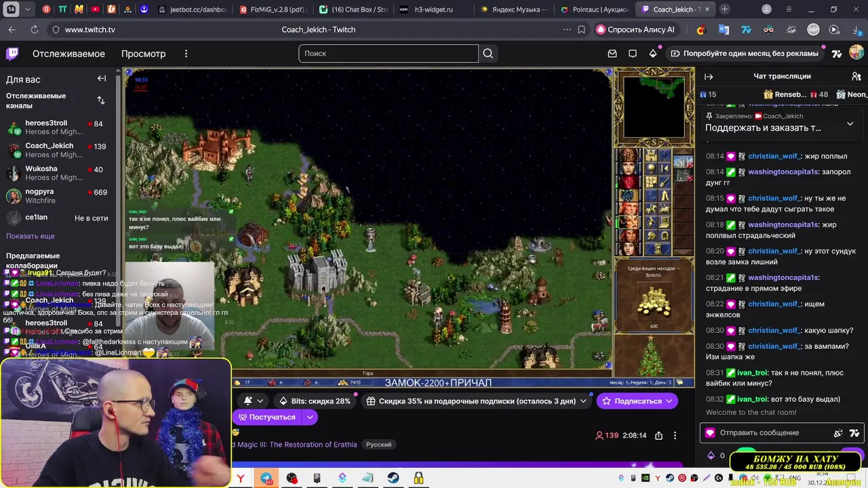Open Yandex browser icon in taskbar
Image resolution: width=868 pixels, height=488 pixels.
(241, 479)
